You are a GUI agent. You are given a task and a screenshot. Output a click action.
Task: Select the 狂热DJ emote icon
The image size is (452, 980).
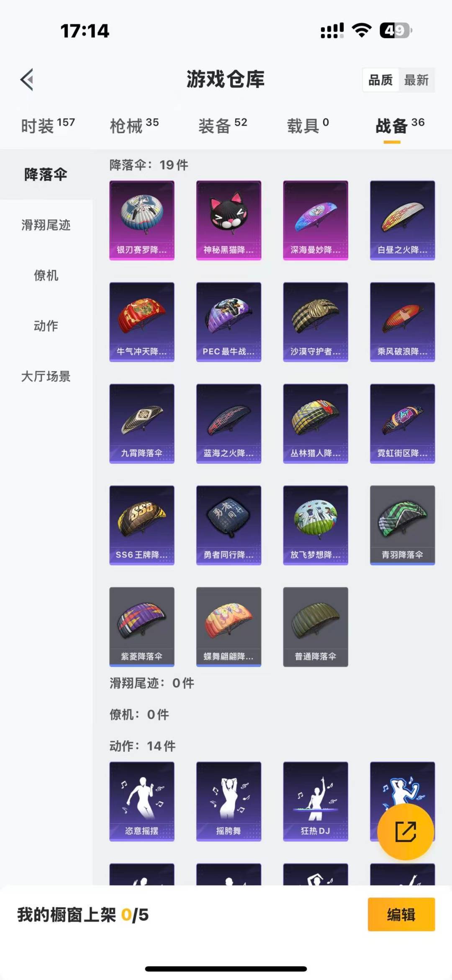(316, 801)
